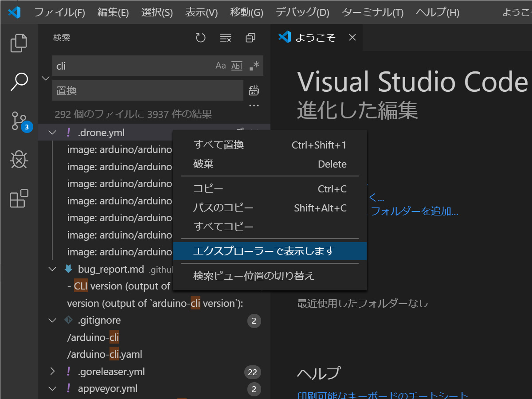
Task: Refresh the search results
Action: point(200,38)
